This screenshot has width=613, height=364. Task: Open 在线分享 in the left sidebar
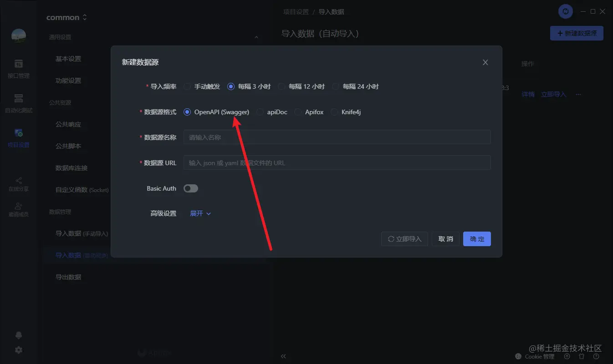point(19,184)
